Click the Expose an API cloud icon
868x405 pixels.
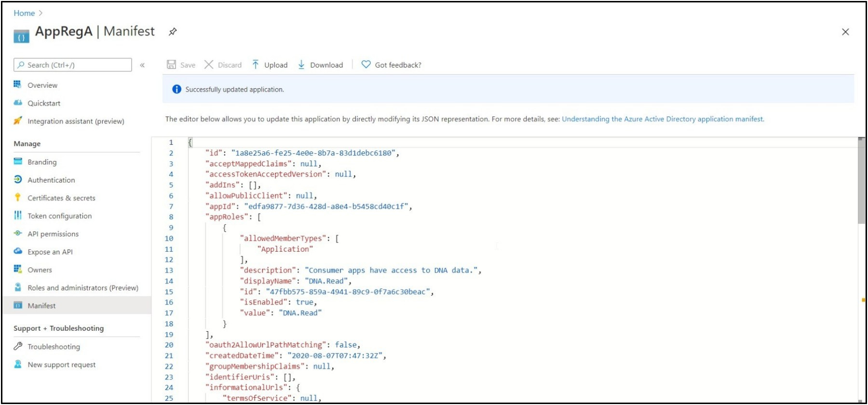(x=18, y=251)
